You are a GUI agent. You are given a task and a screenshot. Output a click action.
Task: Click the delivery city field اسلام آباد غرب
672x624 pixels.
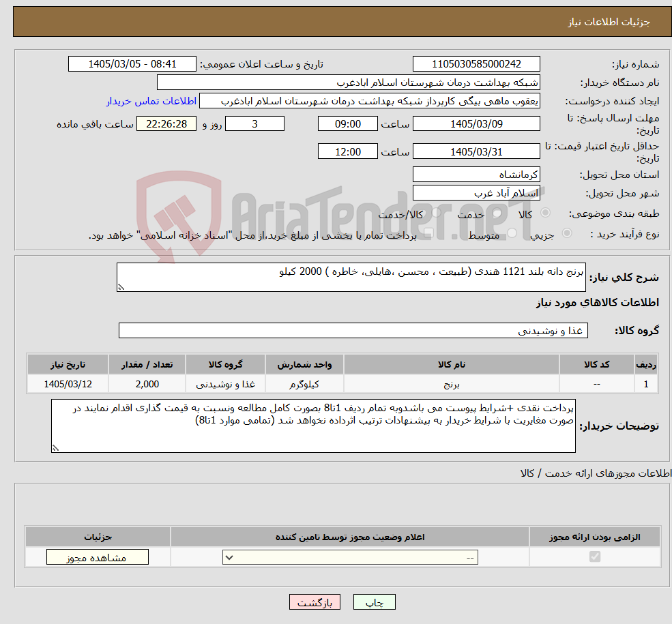click(476, 193)
